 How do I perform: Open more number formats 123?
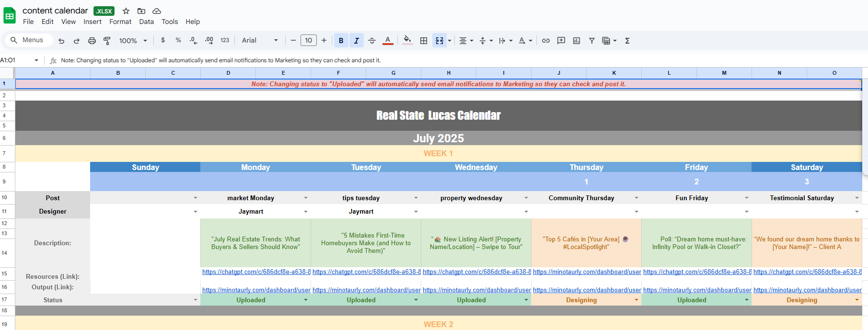point(225,40)
